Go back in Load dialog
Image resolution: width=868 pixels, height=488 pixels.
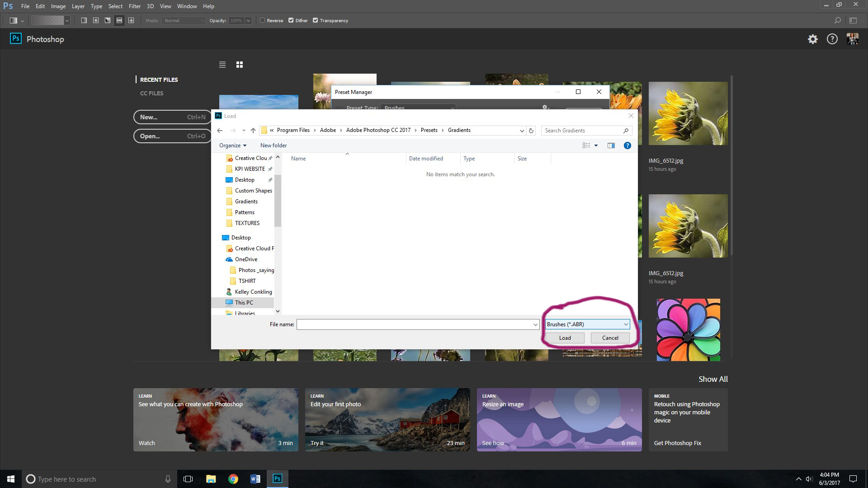click(x=220, y=131)
